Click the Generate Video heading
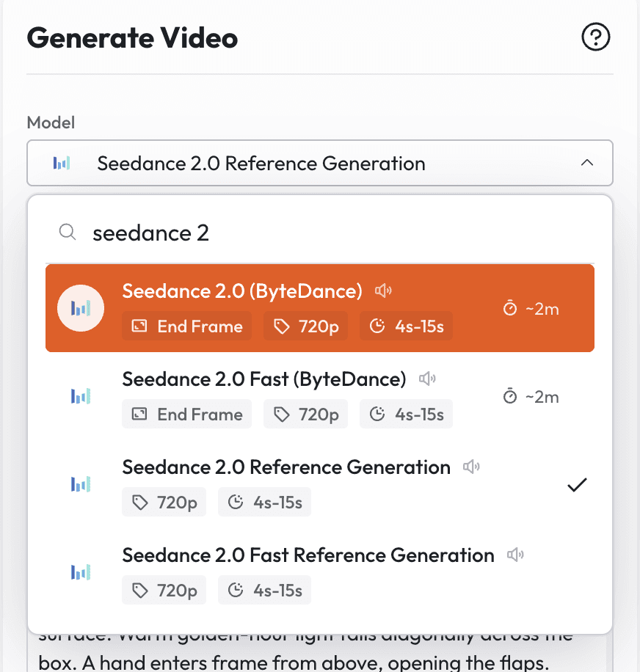 132,37
